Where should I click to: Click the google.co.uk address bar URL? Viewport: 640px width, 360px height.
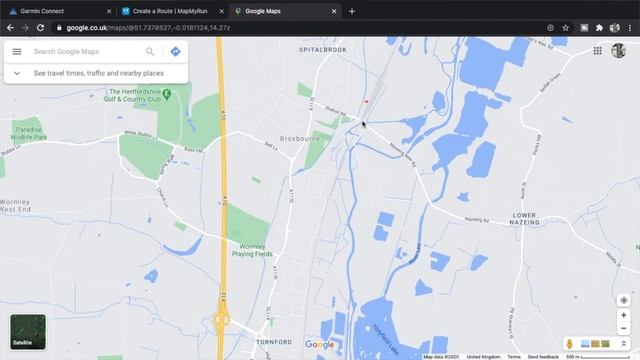pos(148,28)
